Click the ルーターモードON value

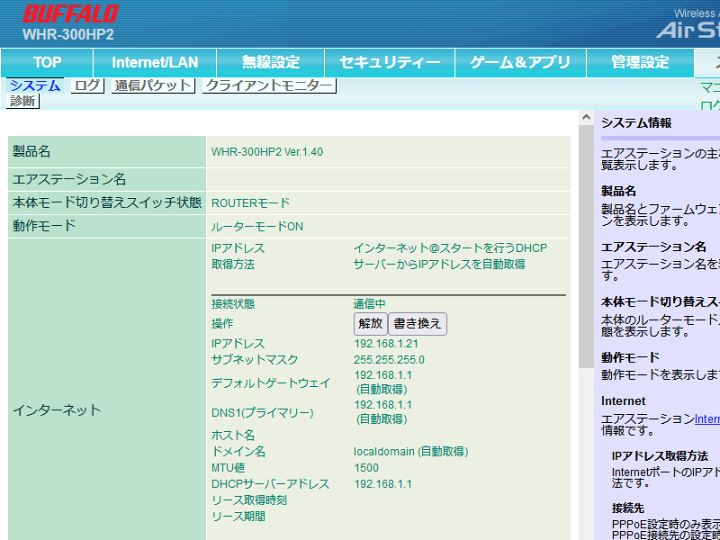pyautogui.click(x=257, y=227)
